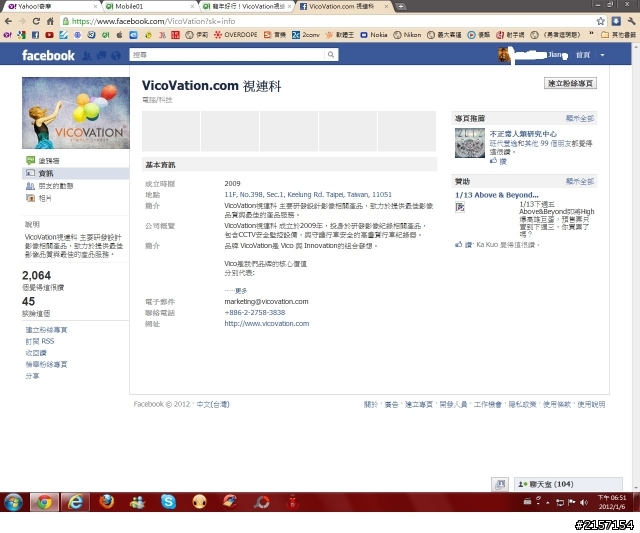The height and width of the screenshot is (533, 640).
Task: Click the volume speaker tray icon
Action: 584,502
